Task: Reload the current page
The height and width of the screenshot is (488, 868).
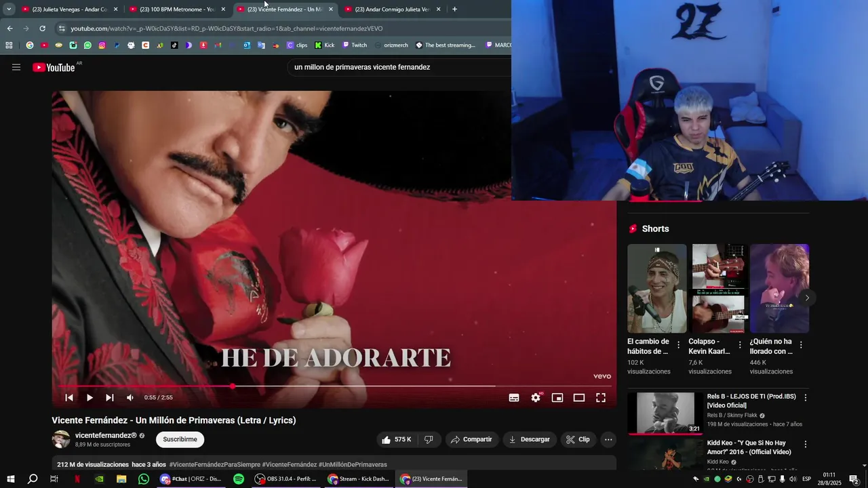Action: click(x=42, y=28)
